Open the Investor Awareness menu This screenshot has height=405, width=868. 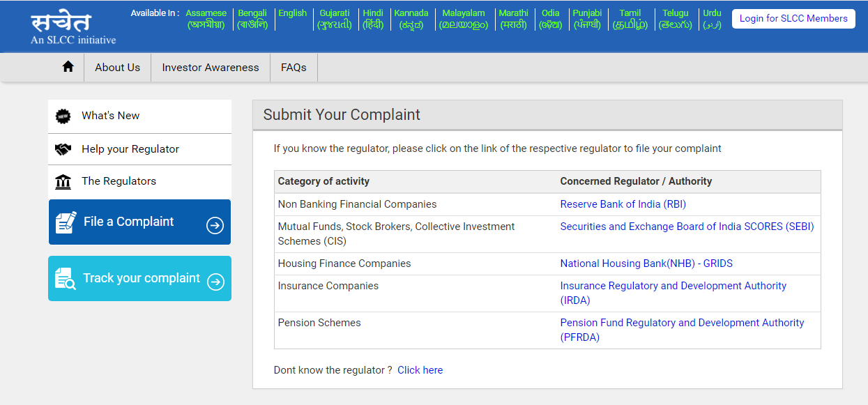point(211,68)
